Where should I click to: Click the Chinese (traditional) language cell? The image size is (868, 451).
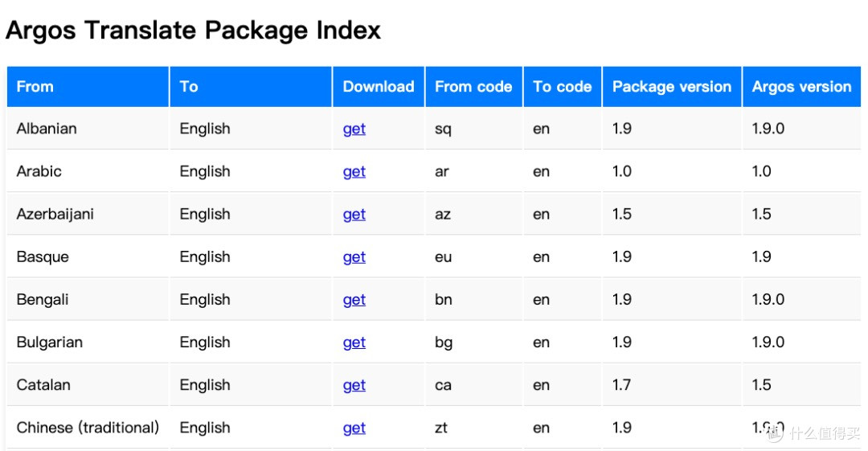(88, 428)
